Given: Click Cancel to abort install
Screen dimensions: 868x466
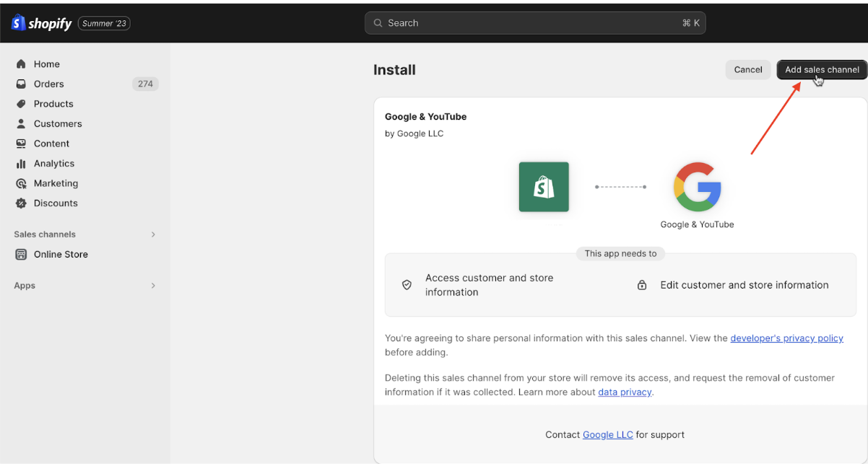Looking at the screenshot, I should click(x=748, y=70).
